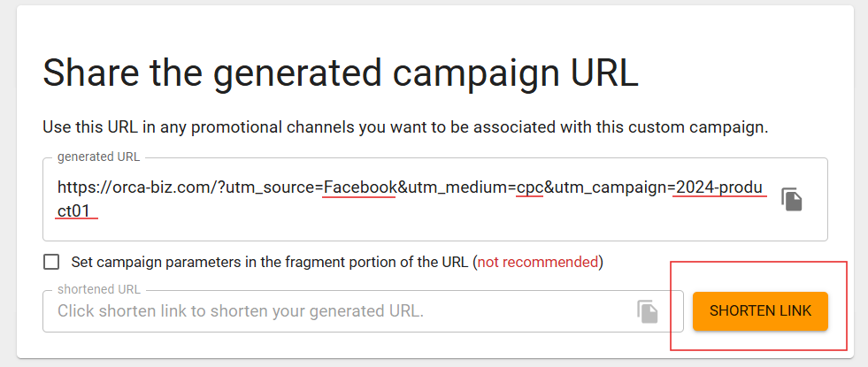
Task: Click the wrapped "ct01" URL ending
Action: (74, 210)
